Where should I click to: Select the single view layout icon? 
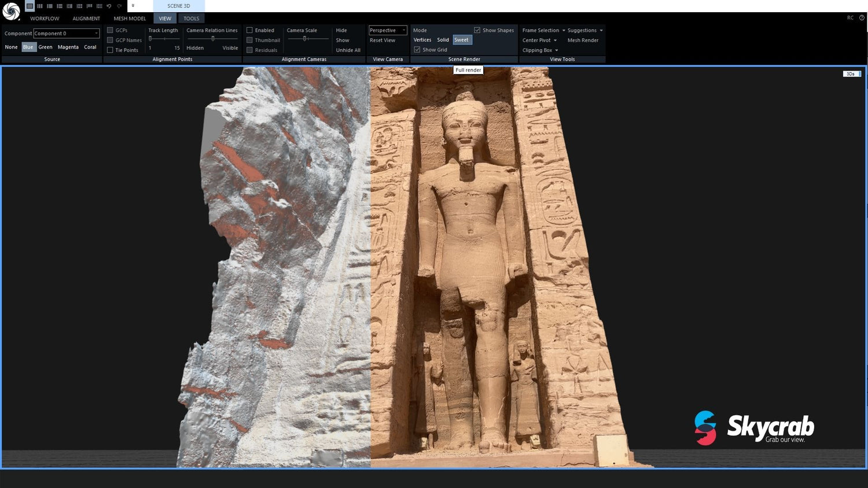(30, 6)
